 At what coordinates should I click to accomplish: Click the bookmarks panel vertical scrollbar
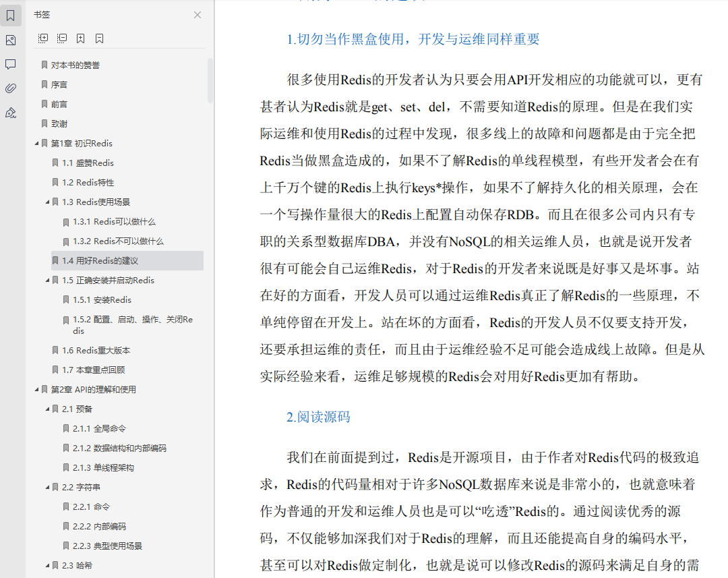[210, 80]
